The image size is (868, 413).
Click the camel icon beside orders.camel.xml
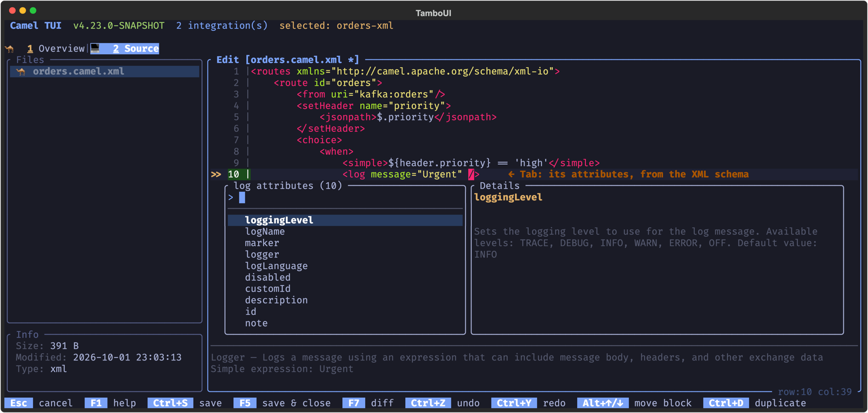pos(21,72)
